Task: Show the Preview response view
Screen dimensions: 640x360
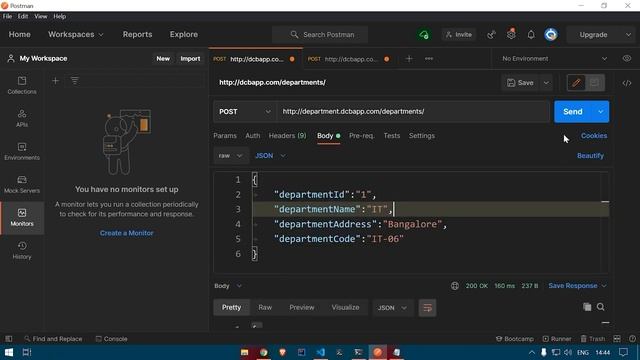Action: (x=302, y=308)
